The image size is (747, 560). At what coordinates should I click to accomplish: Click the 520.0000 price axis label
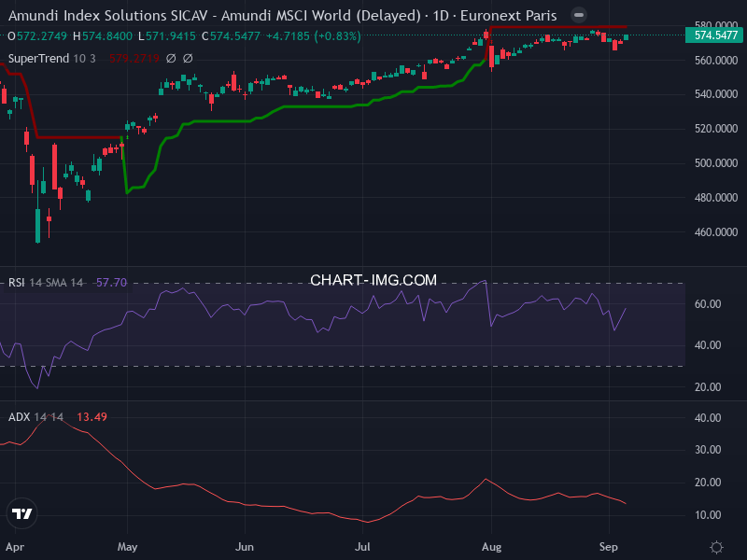click(x=716, y=129)
